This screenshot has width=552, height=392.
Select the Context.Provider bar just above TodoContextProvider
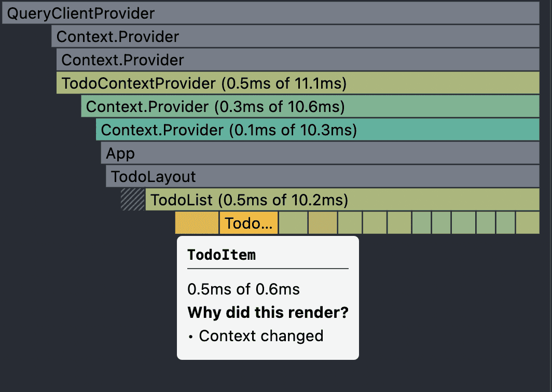coord(298,60)
